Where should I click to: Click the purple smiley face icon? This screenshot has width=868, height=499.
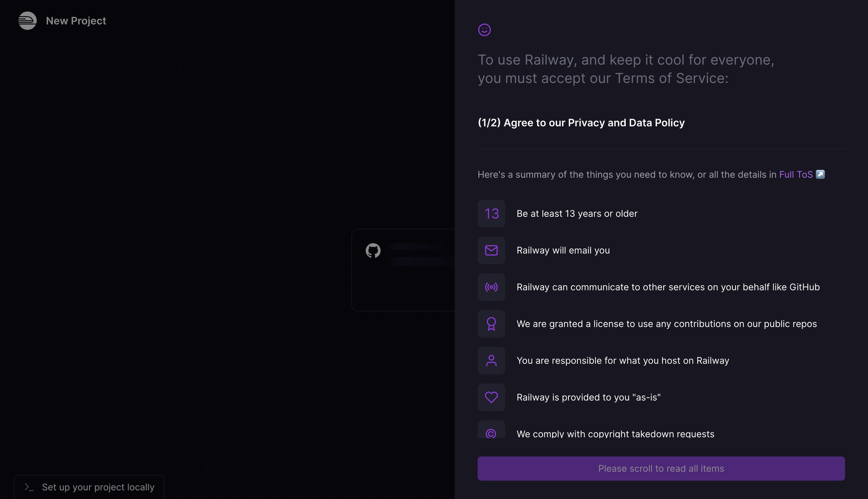point(484,30)
